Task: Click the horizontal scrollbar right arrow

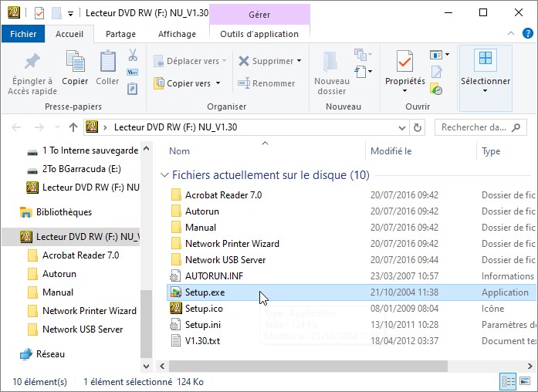Action: [x=530, y=366]
